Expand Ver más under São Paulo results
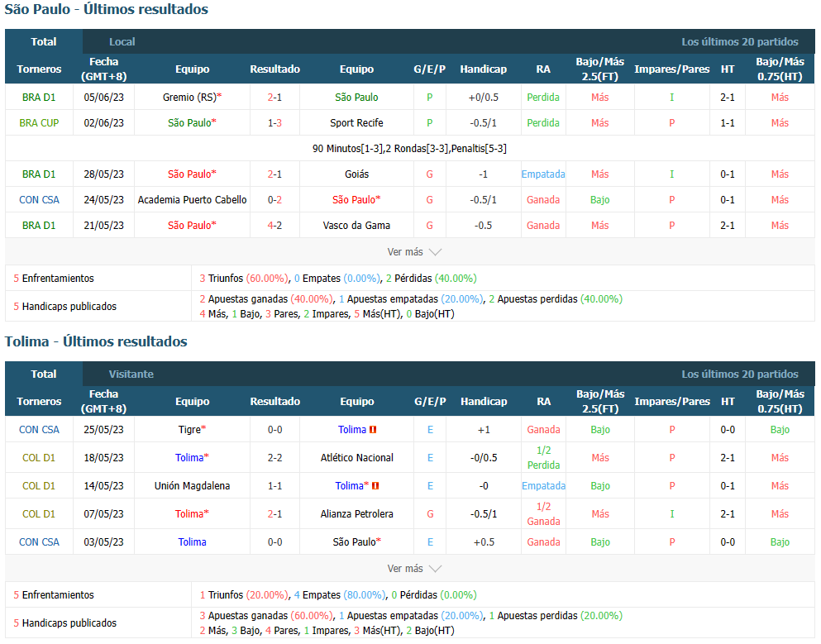Image resolution: width=821 pixels, height=644 pixels. point(414,252)
